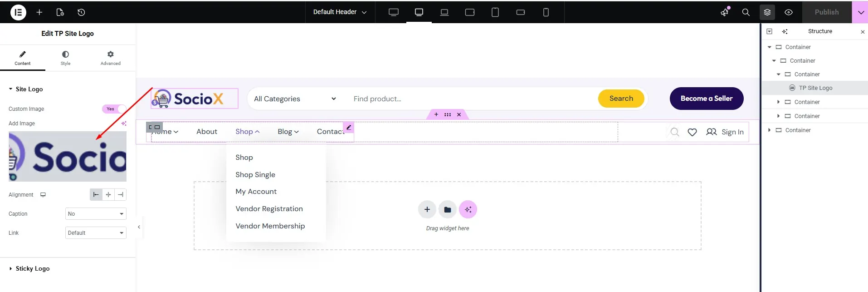Viewport: 868px width, 292px height.
Task: Choose Vendor Registration from Shop submenu
Action: pyautogui.click(x=269, y=209)
